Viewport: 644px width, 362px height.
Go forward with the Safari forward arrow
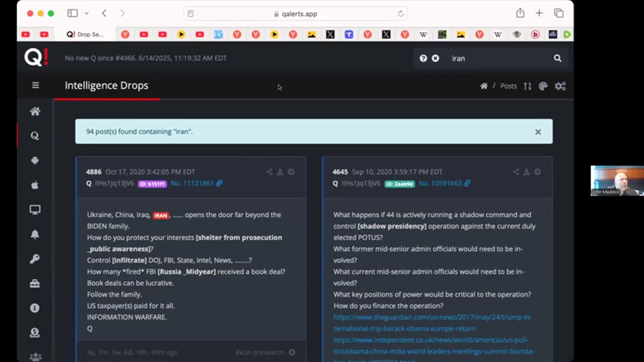pyautogui.click(x=122, y=14)
